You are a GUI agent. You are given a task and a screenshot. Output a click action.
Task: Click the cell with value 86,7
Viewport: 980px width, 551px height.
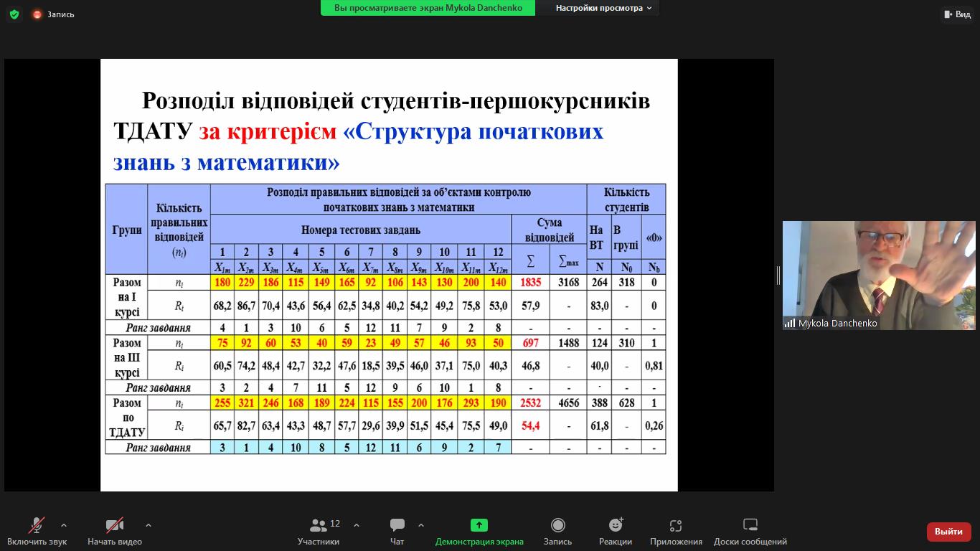[246, 306]
